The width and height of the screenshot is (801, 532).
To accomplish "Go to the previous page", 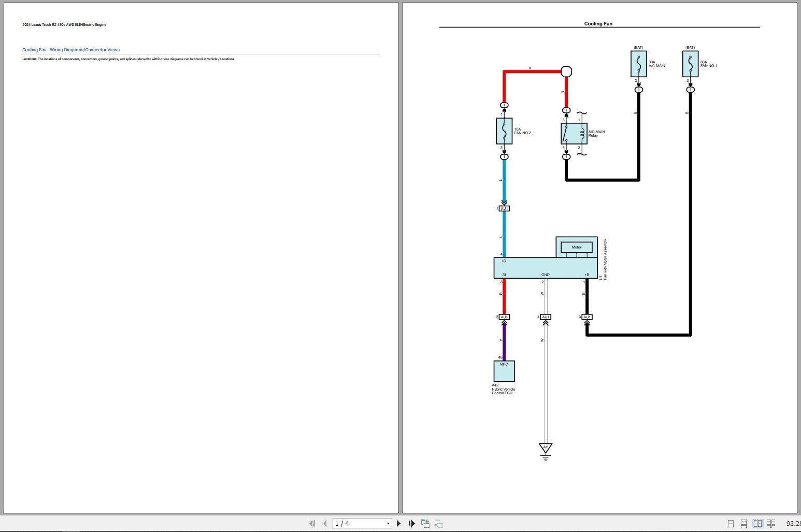I will [324, 523].
